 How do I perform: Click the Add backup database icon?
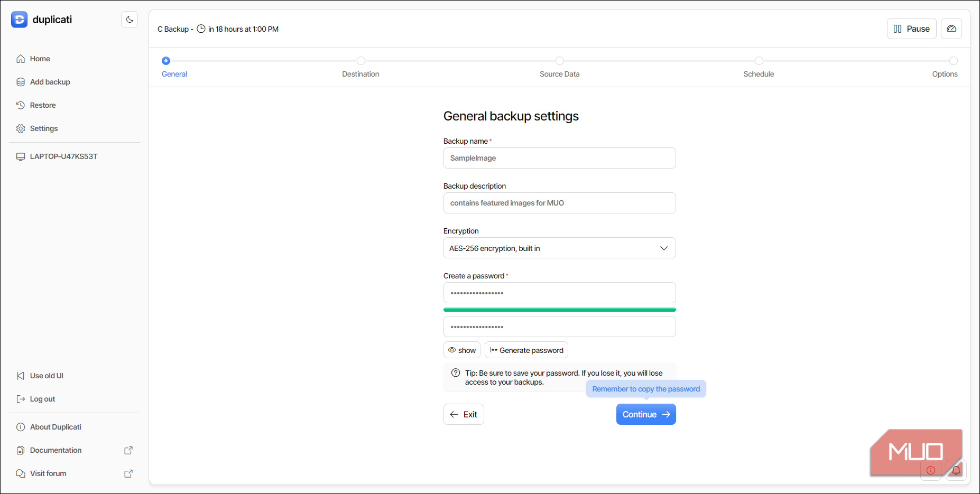(21, 82)
